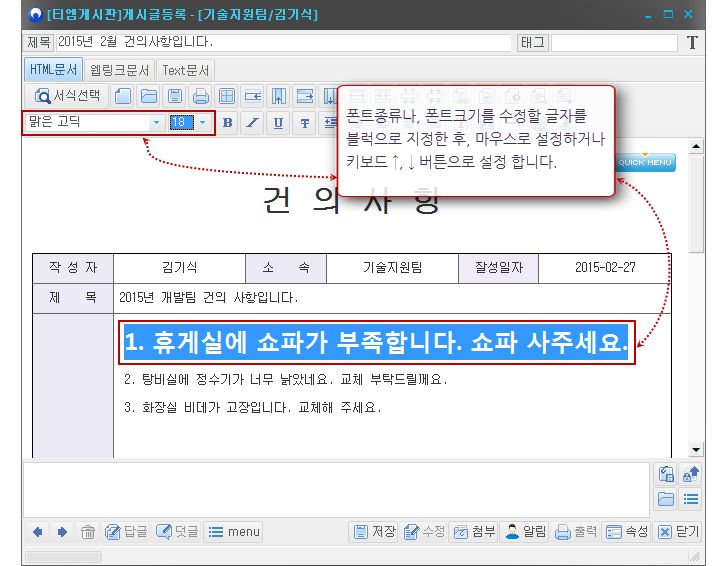Go to next post with right arrow
Viewport: 727px width, 566px height.
click(62, 532)
